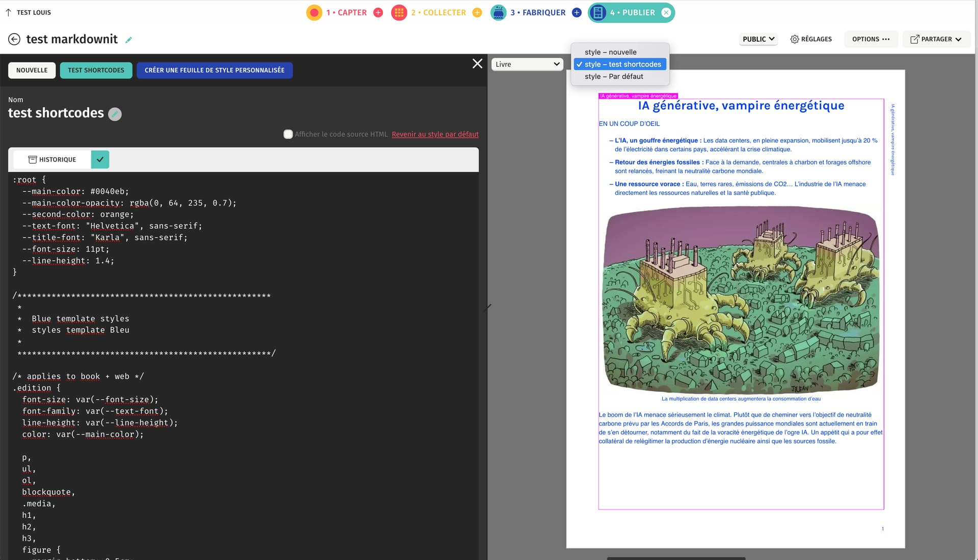Add a Fabriquer item with plus icon

(577, 12)
